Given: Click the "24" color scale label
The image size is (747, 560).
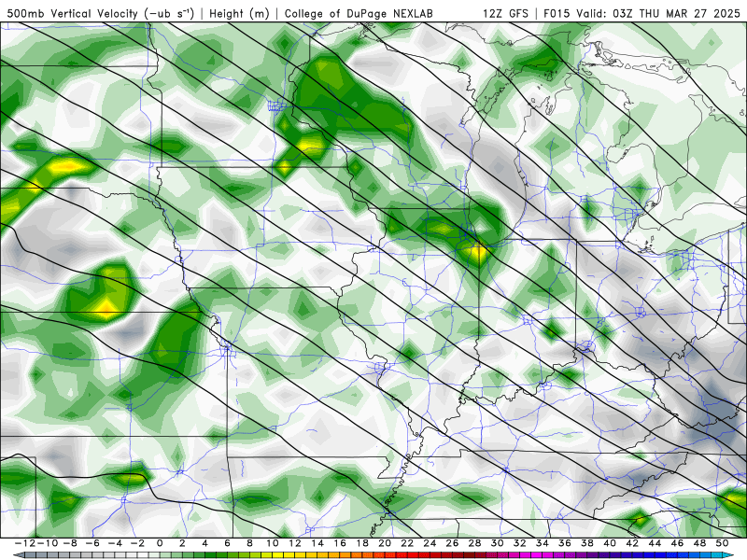Looking at the screenshot, I should pyautogui.click(x=430, y=543).
